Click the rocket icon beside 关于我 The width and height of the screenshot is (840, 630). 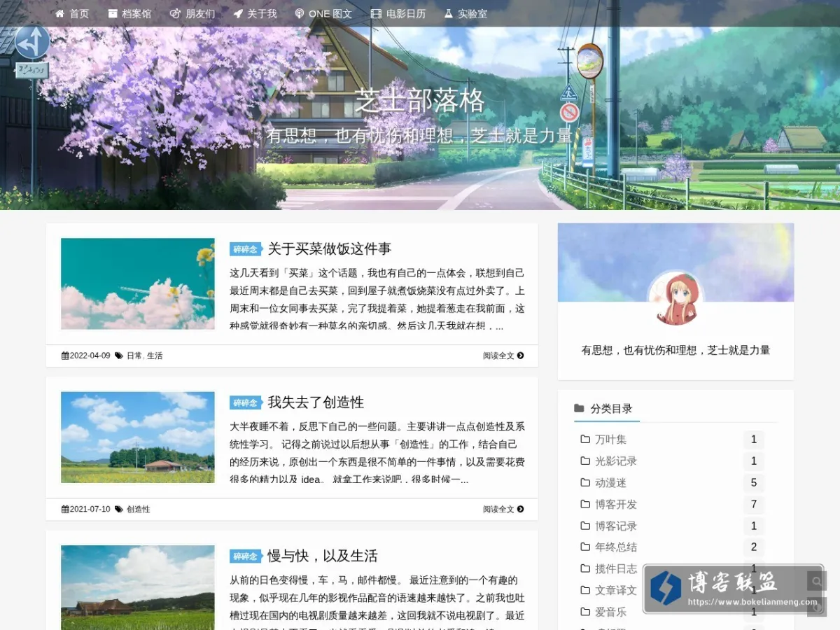point(238,13)
